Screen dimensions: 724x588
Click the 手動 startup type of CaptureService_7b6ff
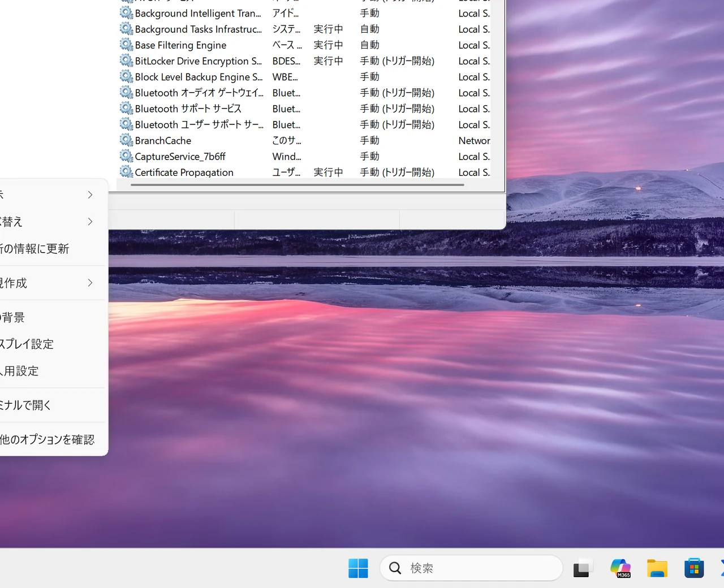370,156
